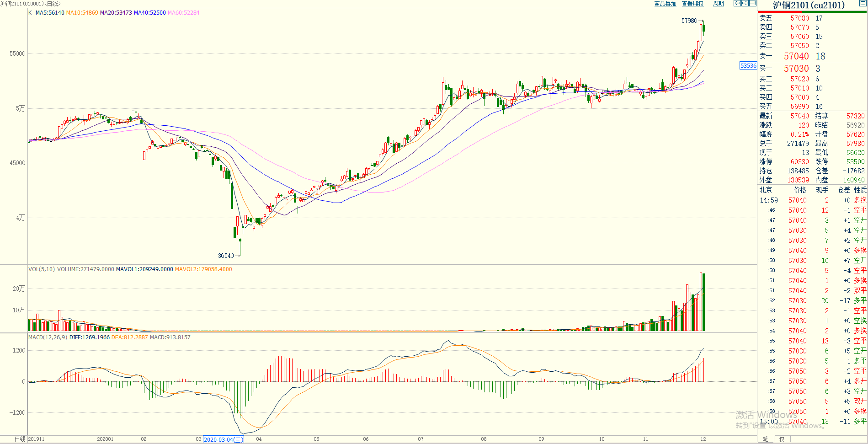Select the 北京 time column header
The width and height of the screenshot is (868, 444).
point(766,190)
